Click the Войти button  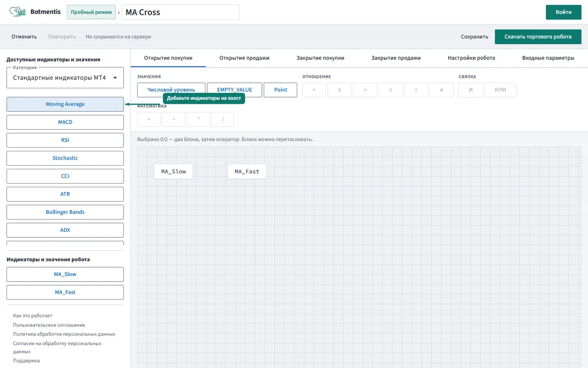pyautogui.click(x=564, y=12)
